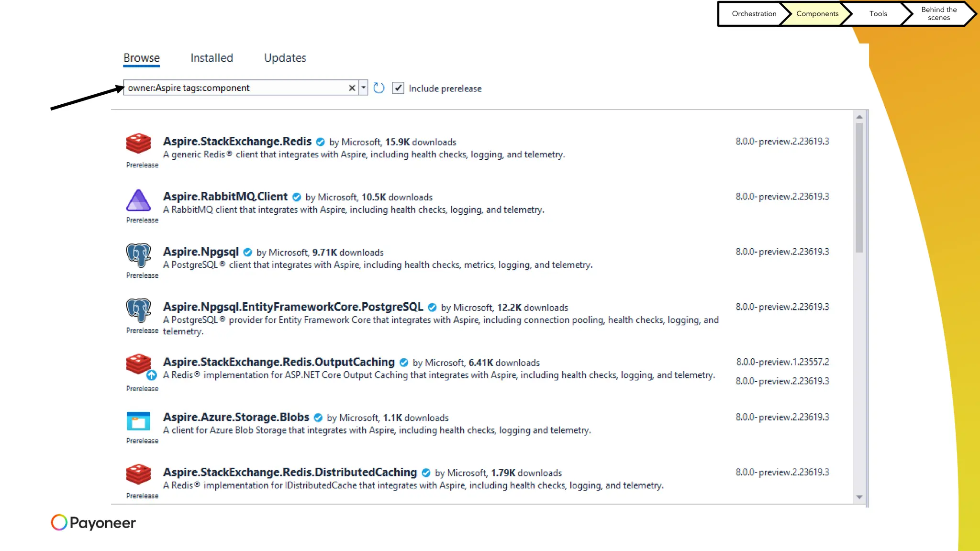Image resolution: width=980 pixels, height=551 pixels.
Task: Go to the Components section
Action: pos(817,14)
